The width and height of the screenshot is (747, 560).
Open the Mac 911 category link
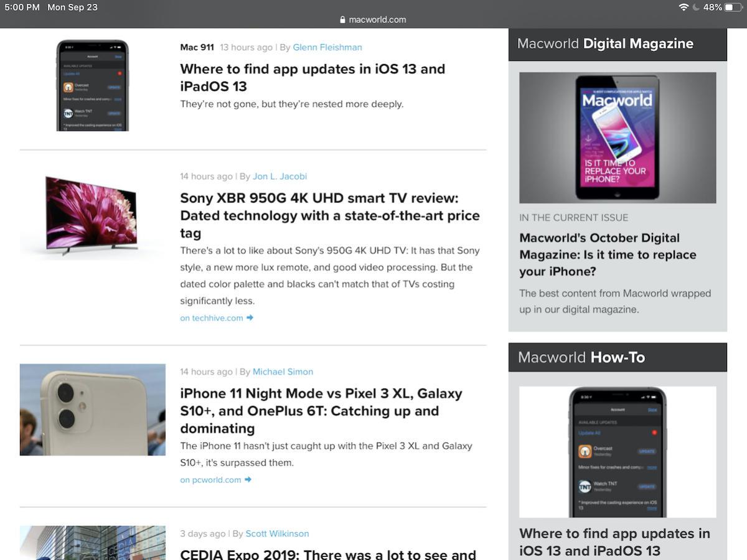pos(197,47)
